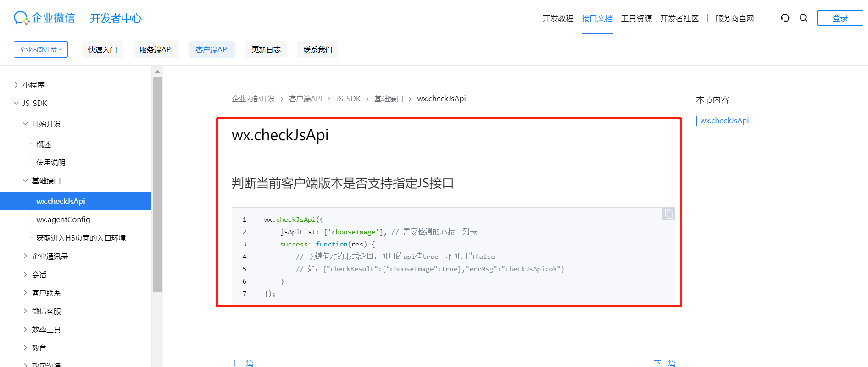Open the 企业内部开发 dropdown
This screenshot has width=868, height=367.
point(41,49)
